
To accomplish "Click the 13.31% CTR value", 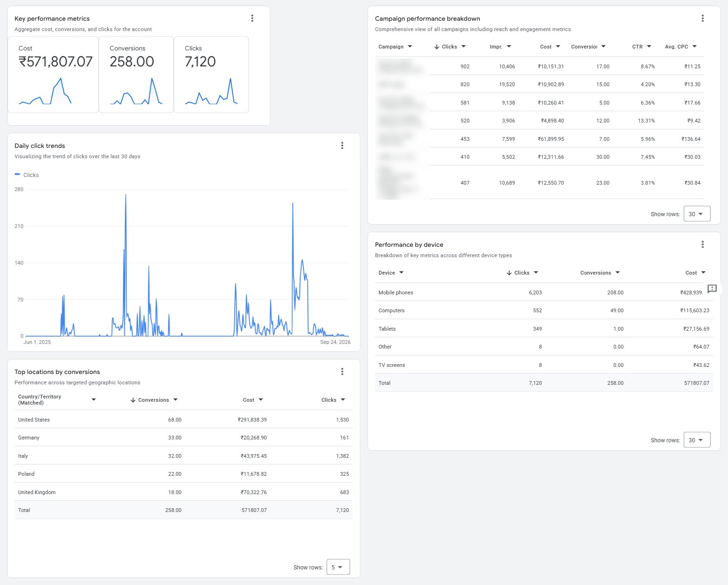I will [x=646, y=121].
